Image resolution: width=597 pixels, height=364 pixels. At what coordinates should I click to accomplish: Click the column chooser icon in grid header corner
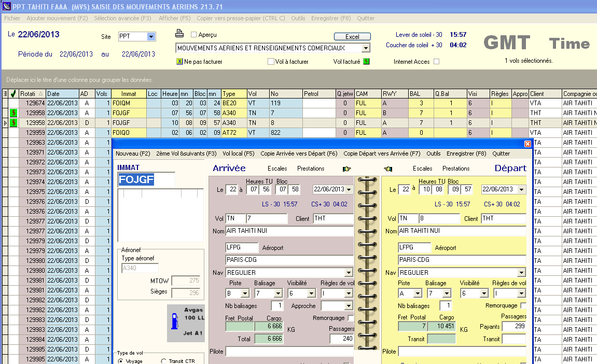click(x=5, y=94)
